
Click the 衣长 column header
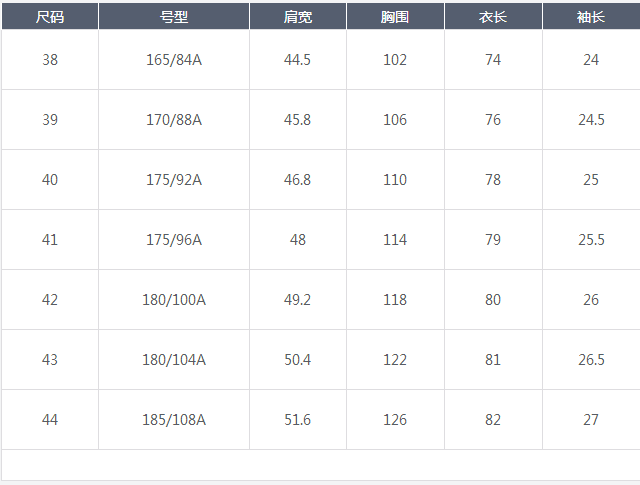point(493,17)
